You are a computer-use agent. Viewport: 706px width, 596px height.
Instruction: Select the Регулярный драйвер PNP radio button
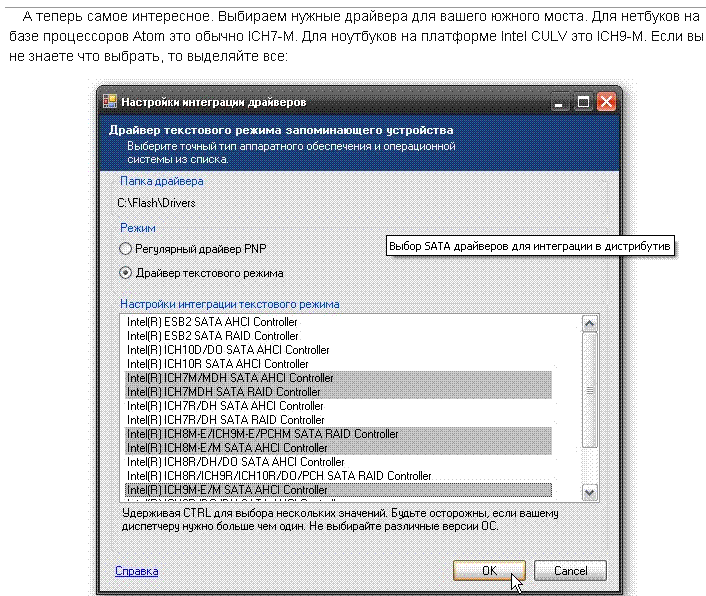(125, 248)
